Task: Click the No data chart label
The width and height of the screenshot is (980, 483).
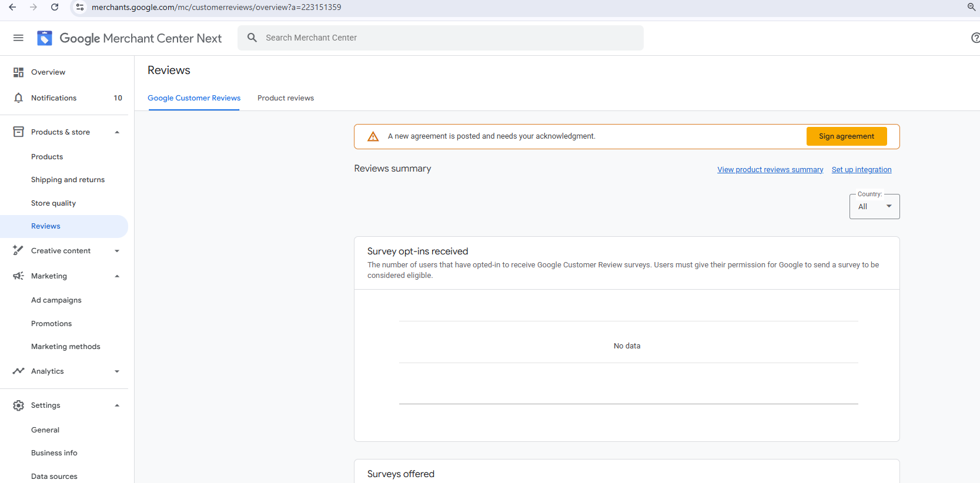Action: pyautogui.click(x=627, y=346)
